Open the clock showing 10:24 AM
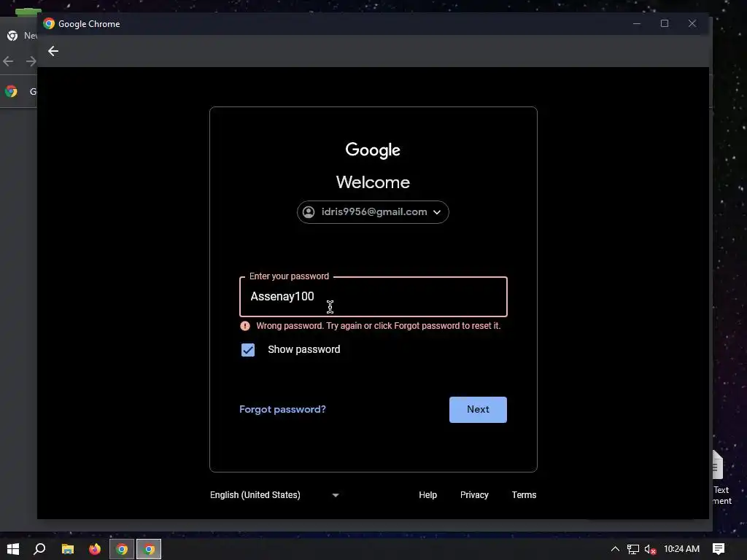Viewport: 747px width, 560px height. (x=681, y=549)
